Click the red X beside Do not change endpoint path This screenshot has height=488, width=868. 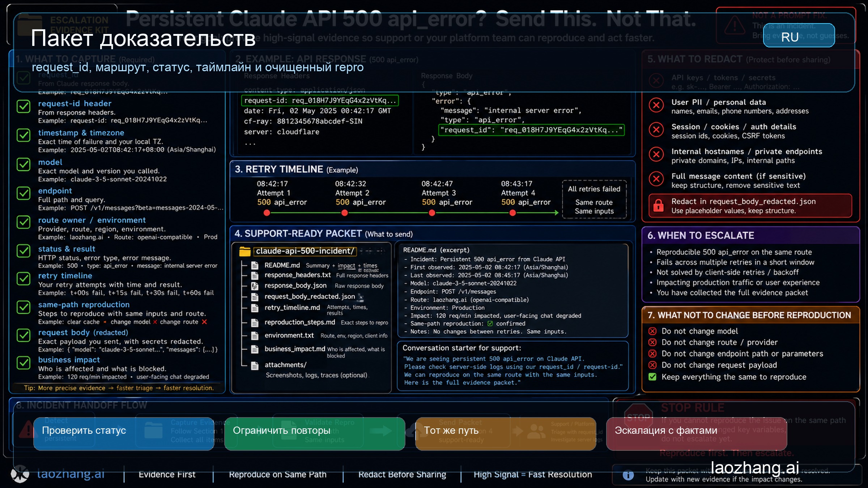(x=652, y=354)
